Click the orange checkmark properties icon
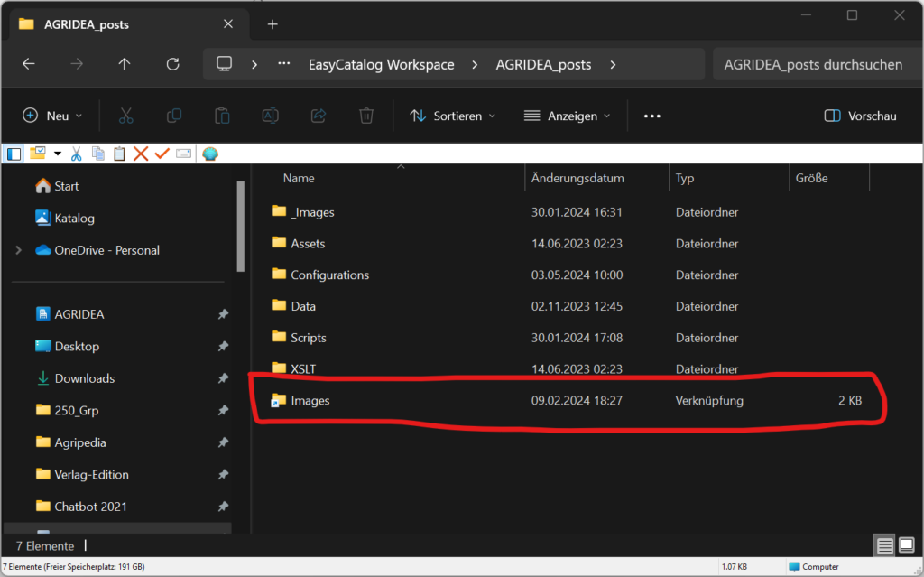 (162, 154)
